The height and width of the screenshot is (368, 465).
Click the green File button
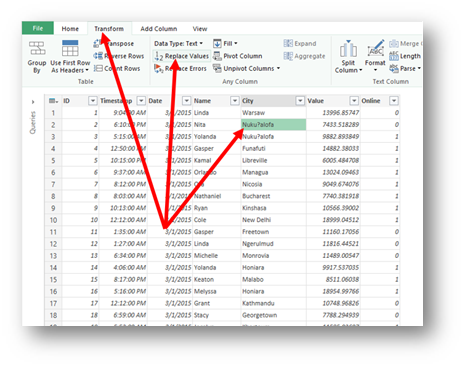(38, 28)
